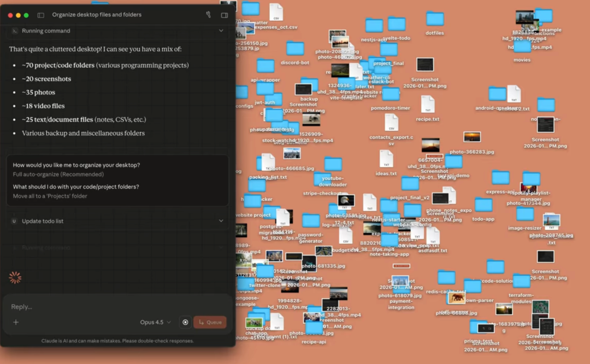Toggle the sidebar icon in Claude title bar

tap(40, 15)
